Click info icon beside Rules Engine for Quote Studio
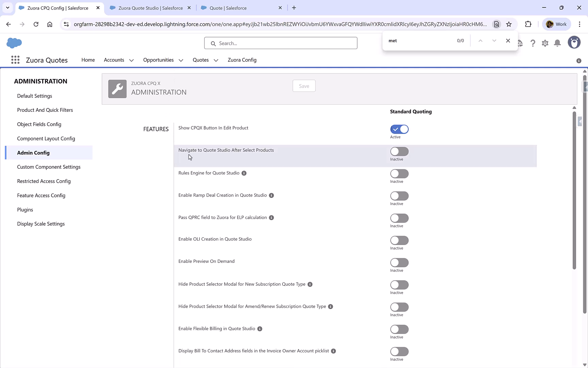The width and height of the screenshot is (588, 368). tap(244, 173)
